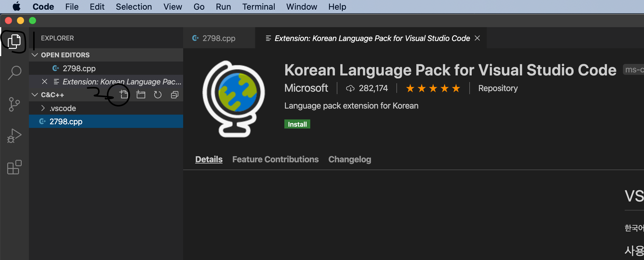The width and height of the screenshot is (644, 260).
Task: Collapse the C&C++ folder section
Action: tap(35, 95)
